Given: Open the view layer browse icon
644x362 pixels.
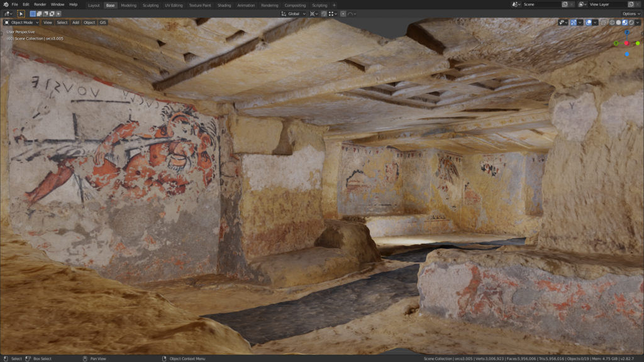Looking at the screenshot, I should (582, 4).
